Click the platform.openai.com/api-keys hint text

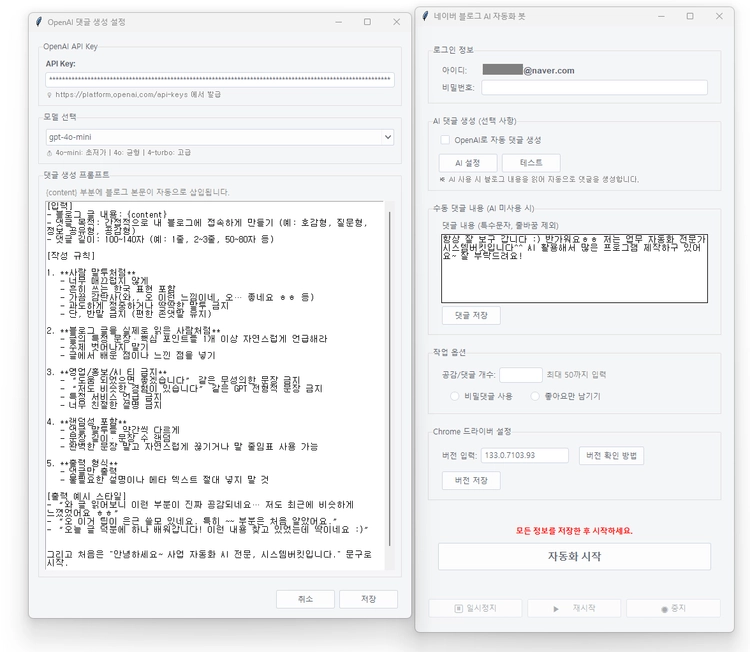point(138,95)
